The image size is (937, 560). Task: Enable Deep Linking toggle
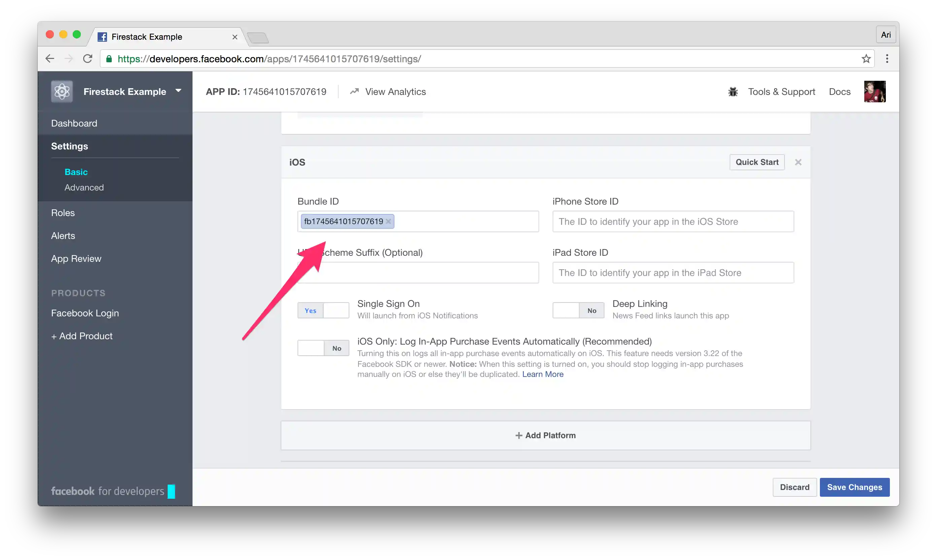pyautogui.click(x=578, y=311)
